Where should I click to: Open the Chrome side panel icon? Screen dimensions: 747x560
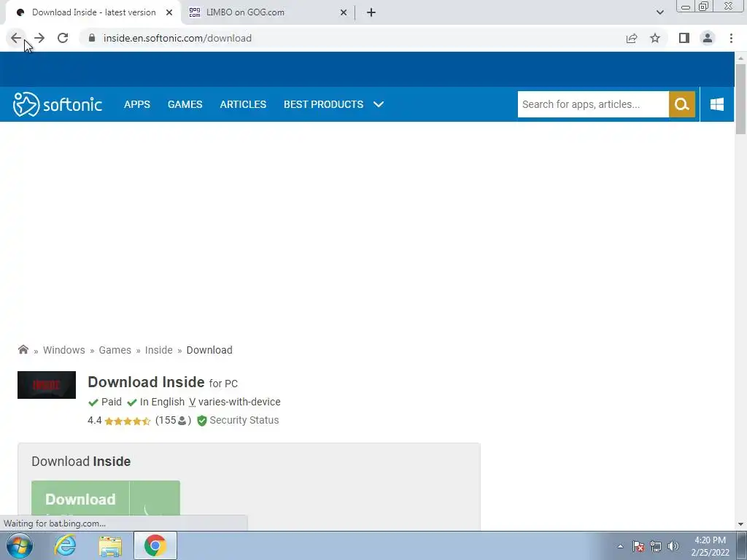pyautogui.click(x=684, y=38)
